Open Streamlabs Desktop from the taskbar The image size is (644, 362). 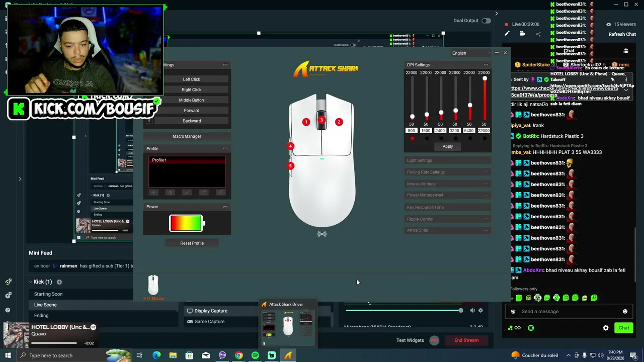[272, 355]
